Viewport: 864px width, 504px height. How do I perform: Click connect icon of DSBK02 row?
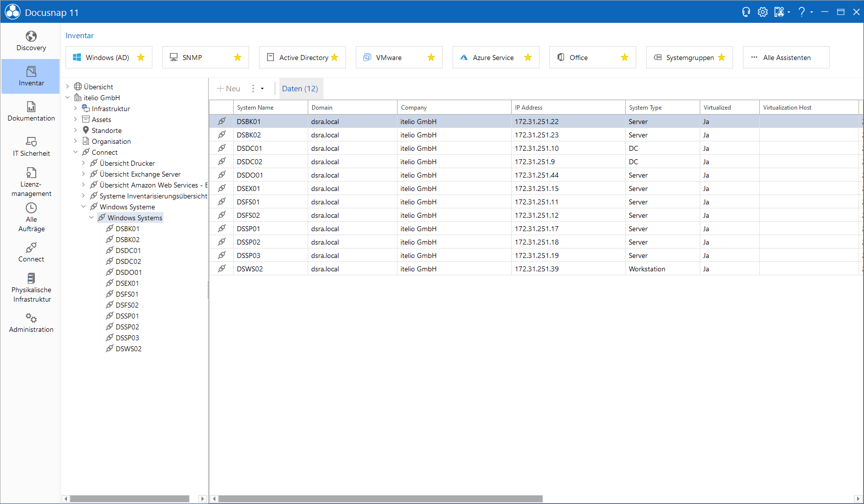click(222, 135)
